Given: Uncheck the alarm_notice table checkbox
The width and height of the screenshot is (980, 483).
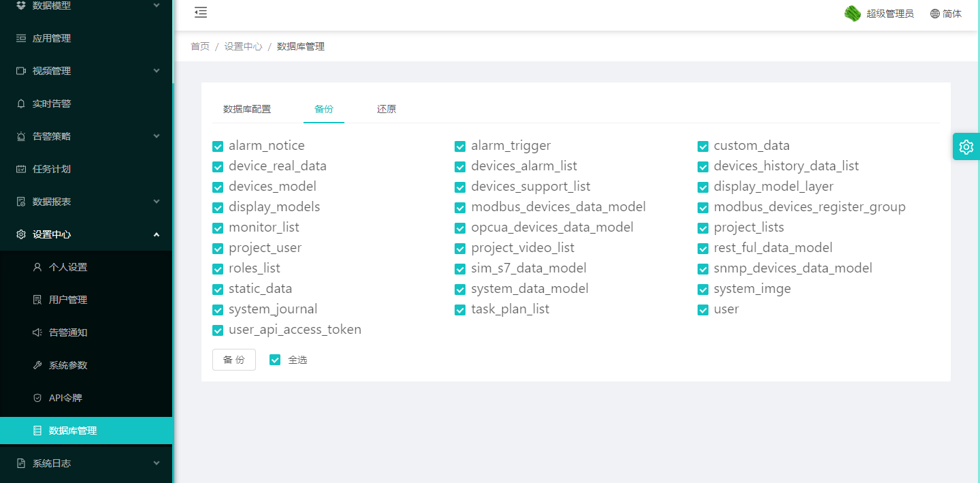Looking at the screenshot, I should pos(218,146).
